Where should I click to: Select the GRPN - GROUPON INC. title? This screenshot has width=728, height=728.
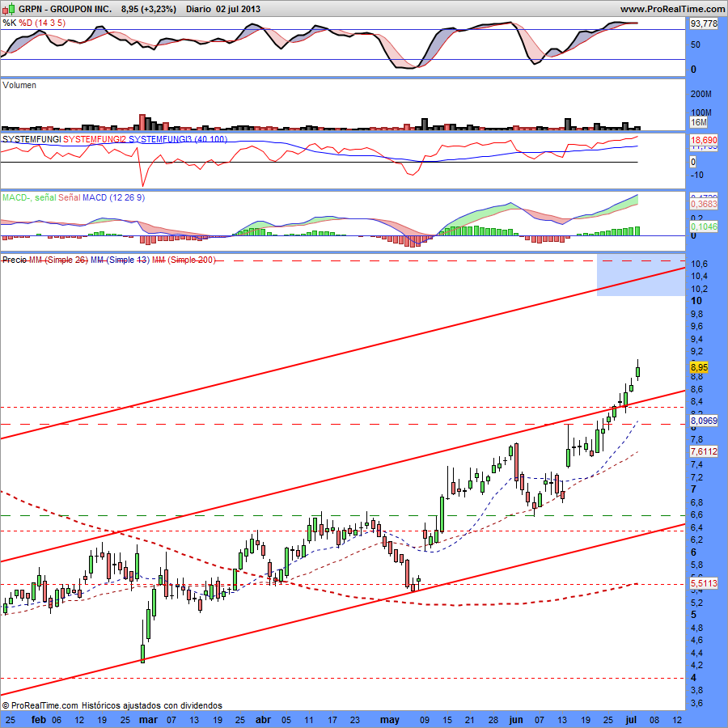pyautogui.click(x=65, y=9)
